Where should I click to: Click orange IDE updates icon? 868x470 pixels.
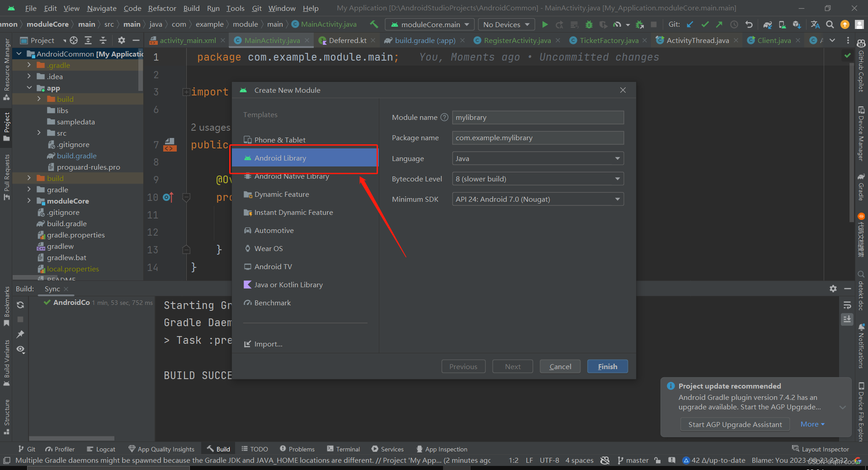coord(844,24)
